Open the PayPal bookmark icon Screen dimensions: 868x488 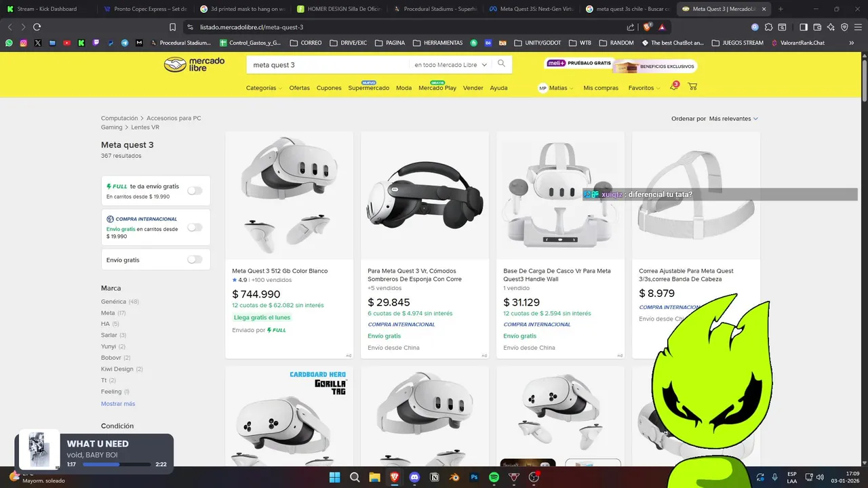point(111,43)
